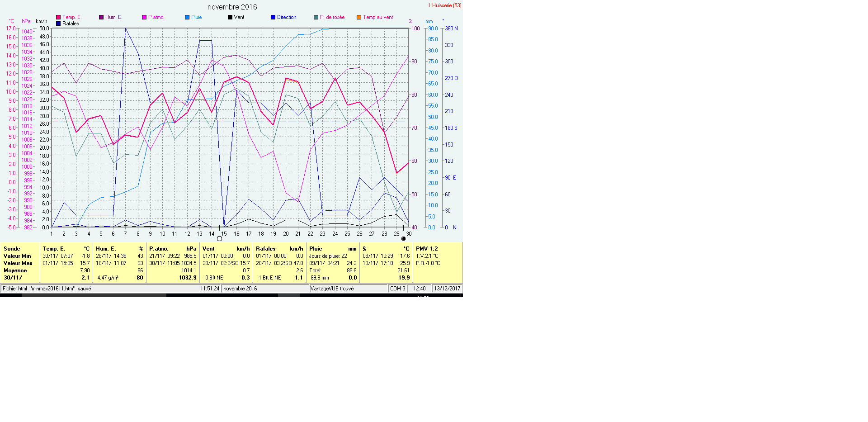Select the 'Pluie' legend label
This screenshot has height=422, width=868.
click(x=197, y=17)
